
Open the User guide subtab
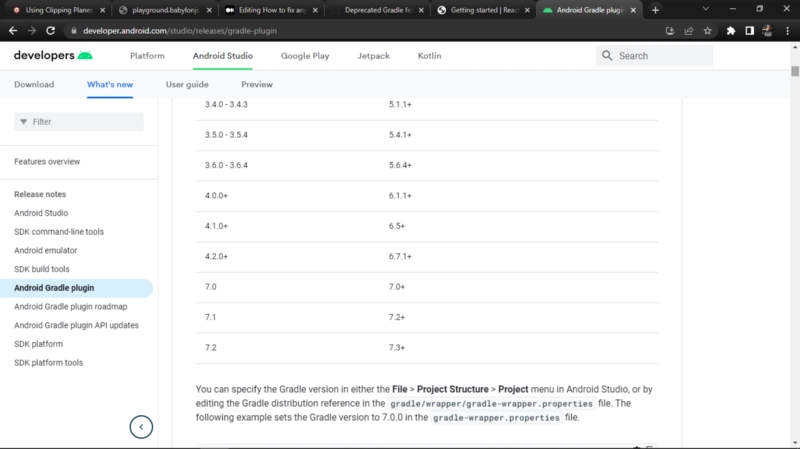(x=187, y=84)
